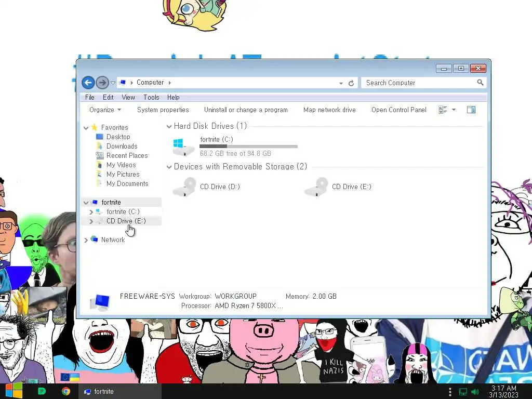Click the search magnifier icon

480,83
